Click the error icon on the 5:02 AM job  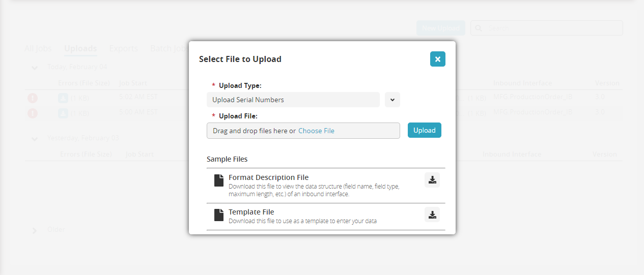click(33, 99)
